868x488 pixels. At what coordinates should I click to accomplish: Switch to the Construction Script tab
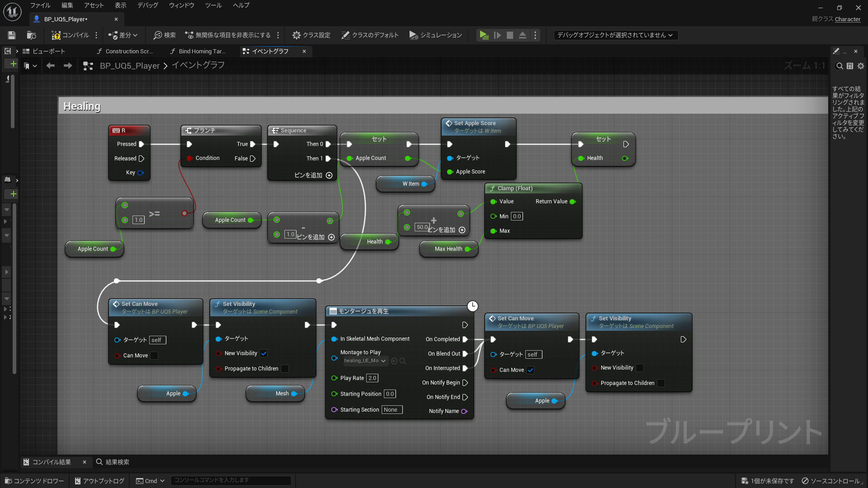tap(128, 52)
